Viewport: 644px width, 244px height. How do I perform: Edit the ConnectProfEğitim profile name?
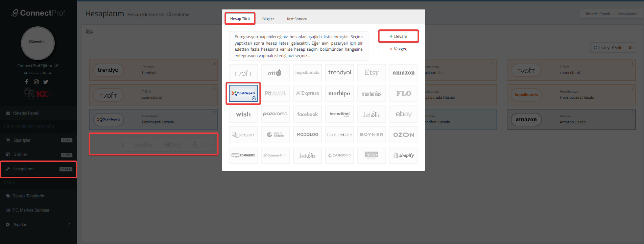[56, 66]
